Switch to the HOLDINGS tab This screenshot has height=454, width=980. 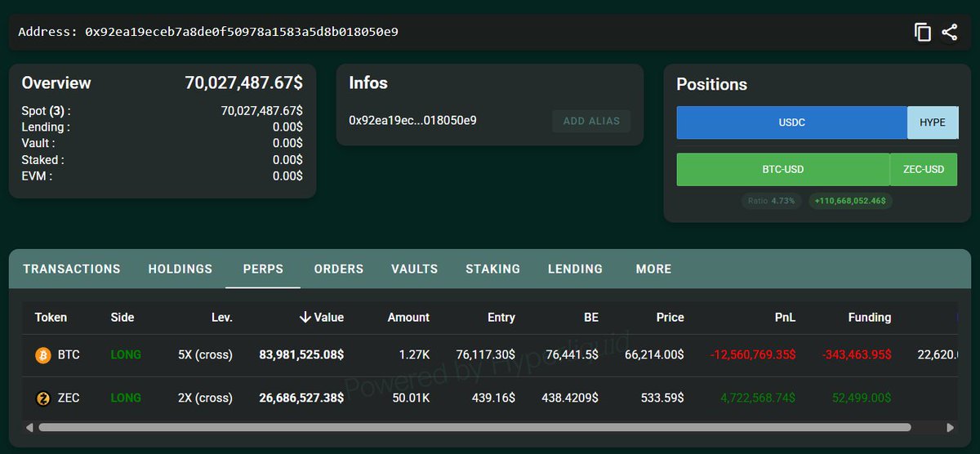(180, 269)
